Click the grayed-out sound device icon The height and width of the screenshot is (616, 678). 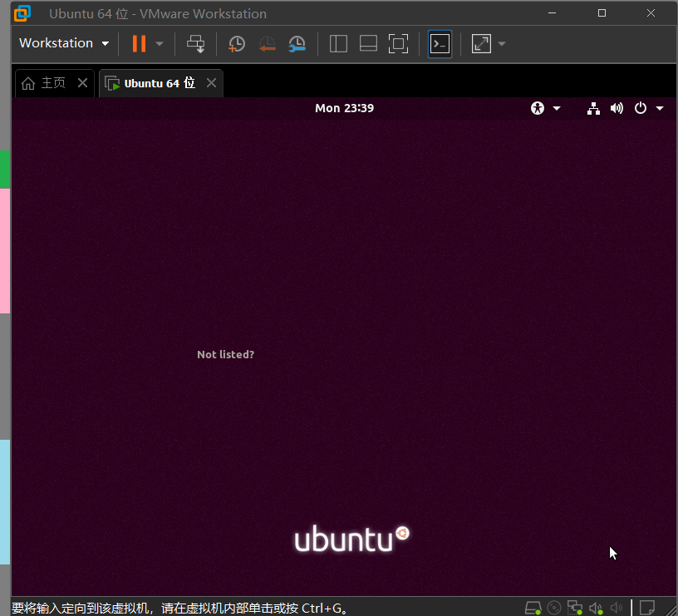click(x=617, y=608)
